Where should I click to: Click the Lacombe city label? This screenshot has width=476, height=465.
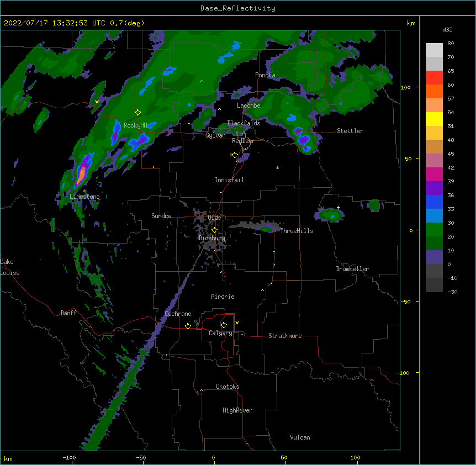(x=248, y=105)
